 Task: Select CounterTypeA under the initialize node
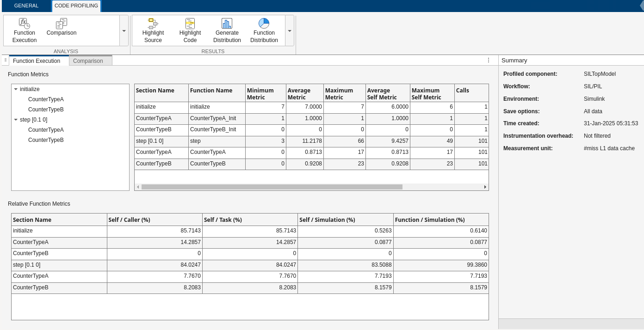[46, 99]
